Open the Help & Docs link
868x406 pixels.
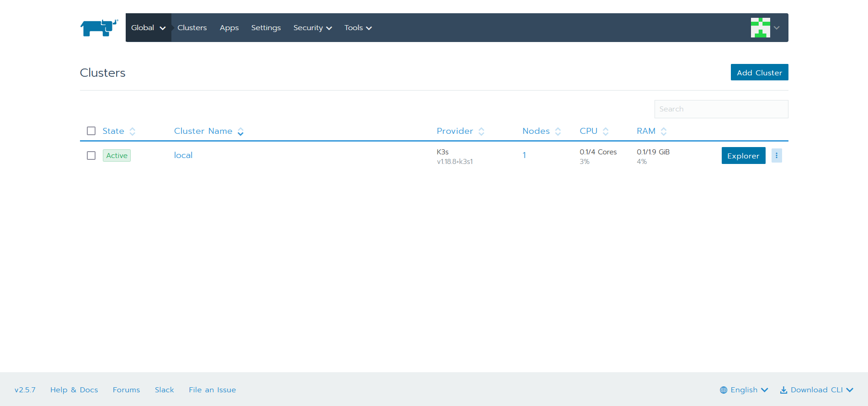(x=74, y=390)
